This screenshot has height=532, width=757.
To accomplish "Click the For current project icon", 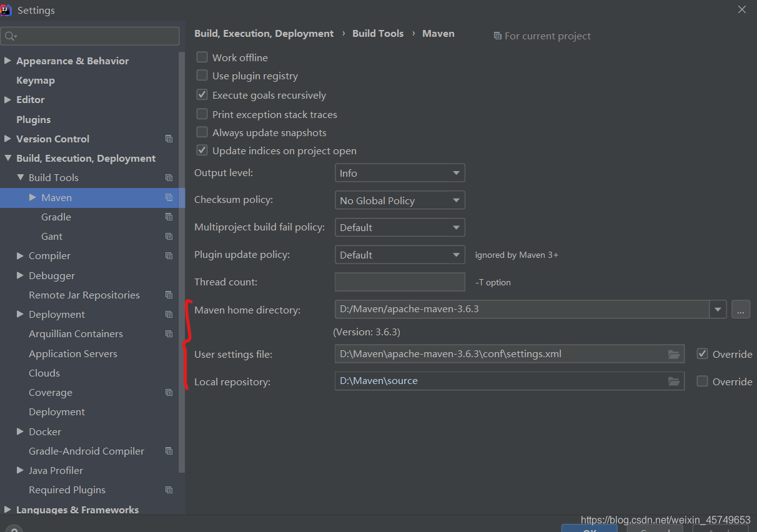I will click(x=497, y=36).
